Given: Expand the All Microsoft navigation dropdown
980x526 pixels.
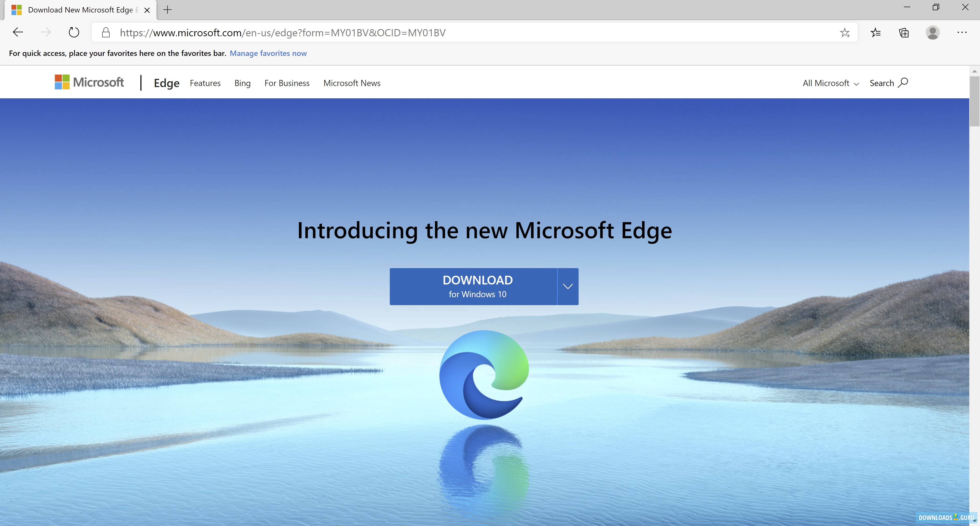Looking at the screenshot, I should point(831,83).
